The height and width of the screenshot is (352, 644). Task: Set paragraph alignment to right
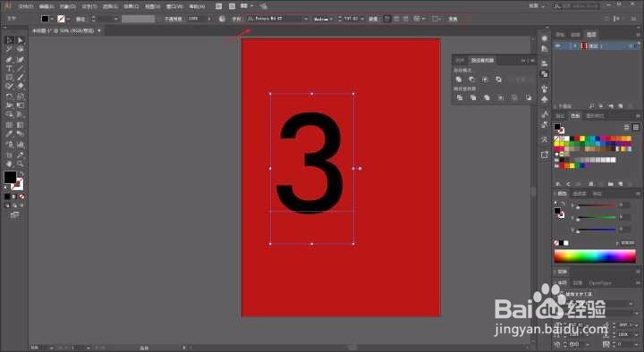pyautogui.click(x=406, y=19)
